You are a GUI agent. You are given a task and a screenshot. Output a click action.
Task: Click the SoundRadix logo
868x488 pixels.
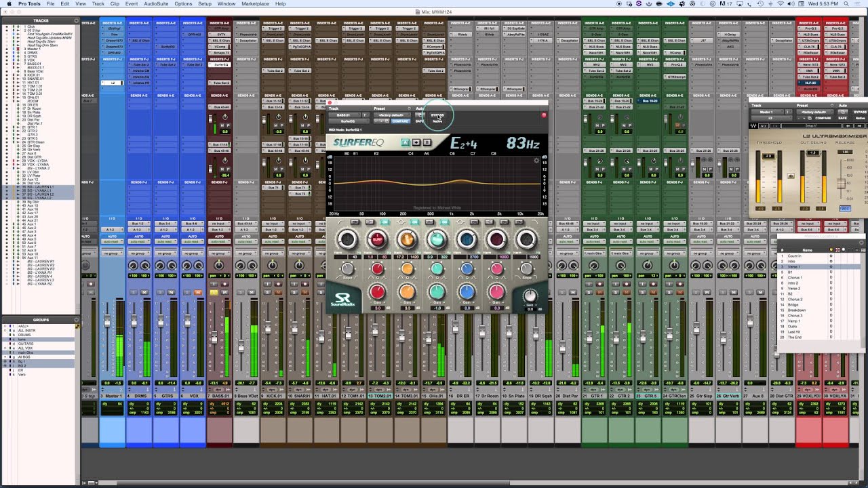343,299
